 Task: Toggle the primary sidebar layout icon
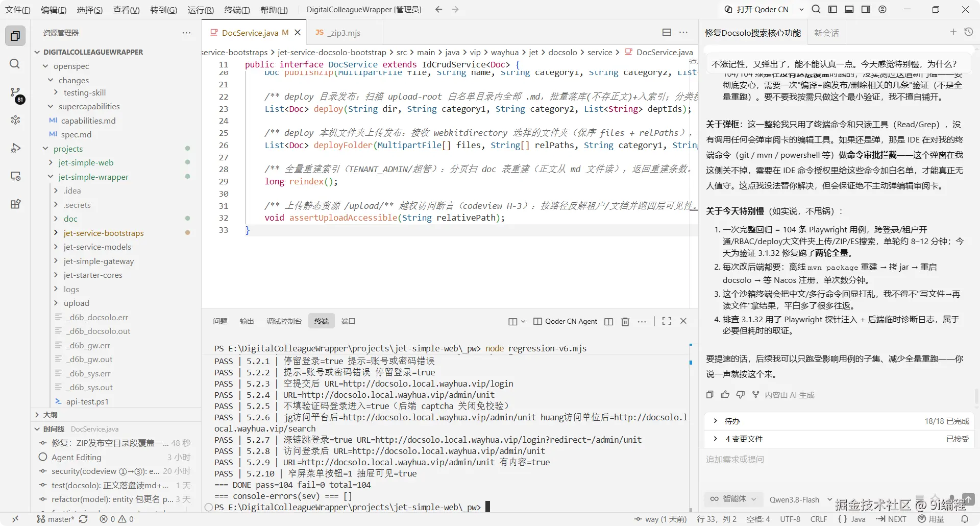tap(832, 9)
